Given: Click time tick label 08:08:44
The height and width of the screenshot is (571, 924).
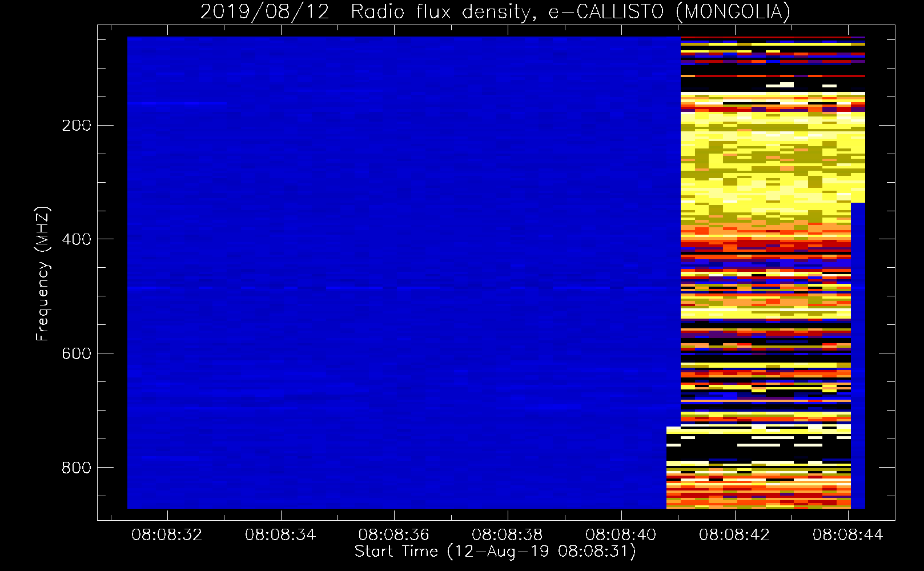Looking at the screenshot, I should [x=848, y=535].
